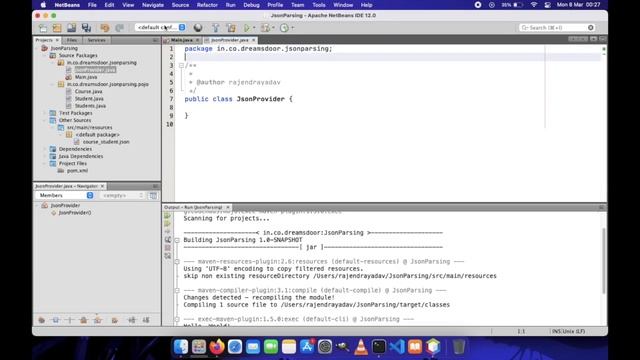Viewport: 640px width, 360px height.
Task: Open Visual Studio Code from the Dock
Action: point(397,347)
